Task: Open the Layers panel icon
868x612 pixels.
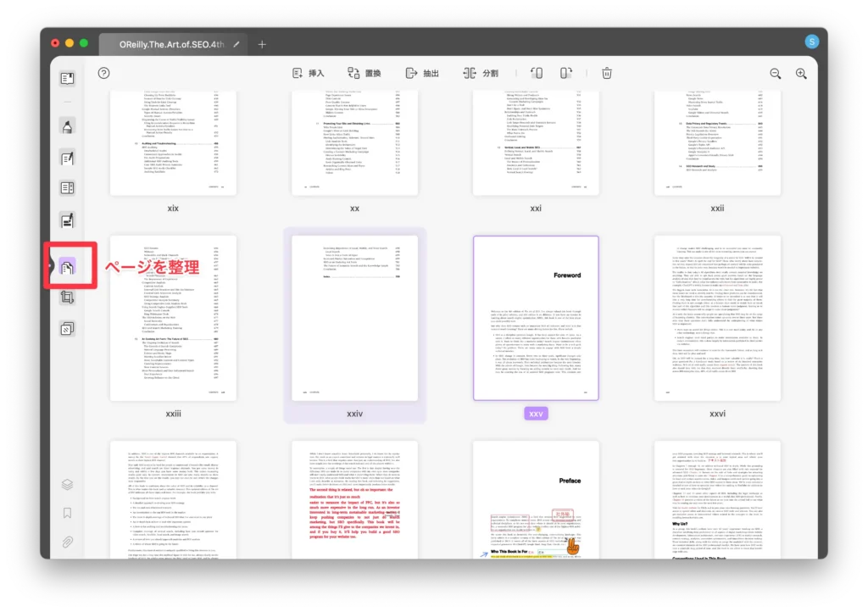Action: [x=67, y=485]
